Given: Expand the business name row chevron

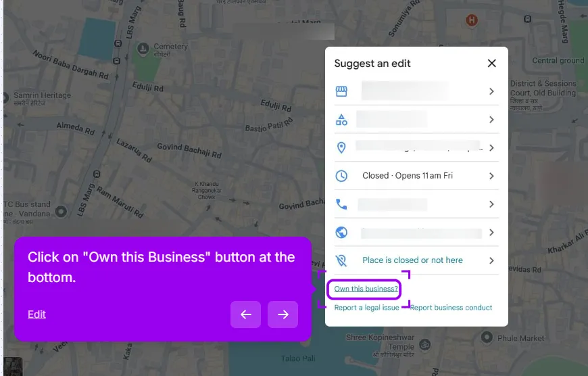Looking at the screenshot, I should (491, 91).
